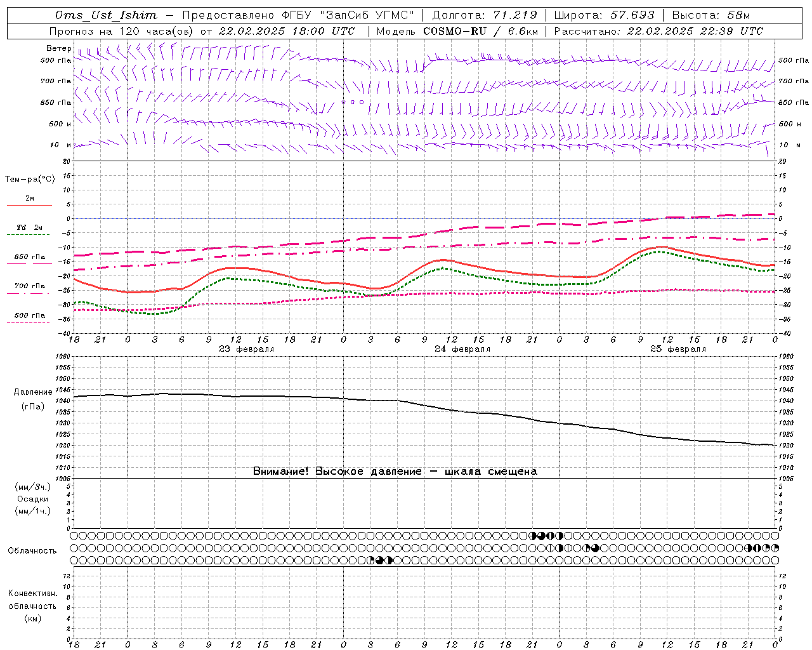Click the "(мм/3ч.)" precipitation unit label

click(33, 487)
